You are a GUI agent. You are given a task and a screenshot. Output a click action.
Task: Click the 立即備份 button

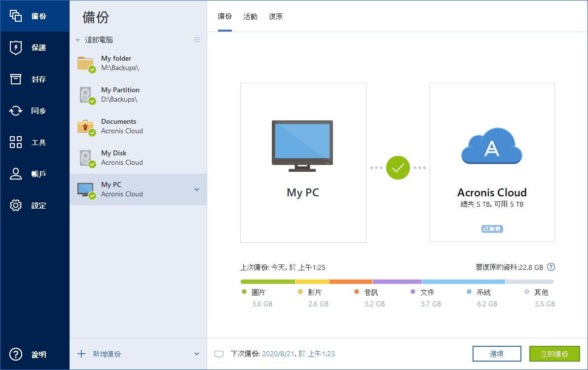(x=554, y=354)
